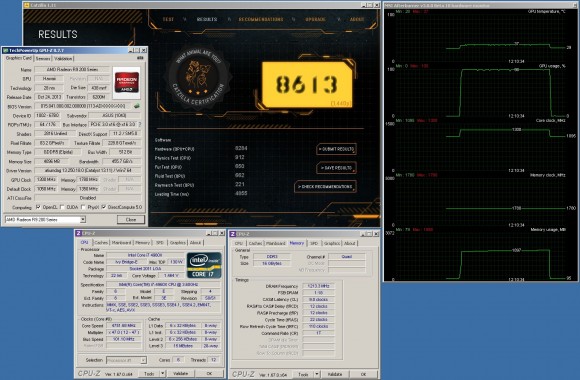The height and width of the screenshot is (380, 580).
Task: Click the Core Voltage value in CPU-Z
Action: [171, 275]
